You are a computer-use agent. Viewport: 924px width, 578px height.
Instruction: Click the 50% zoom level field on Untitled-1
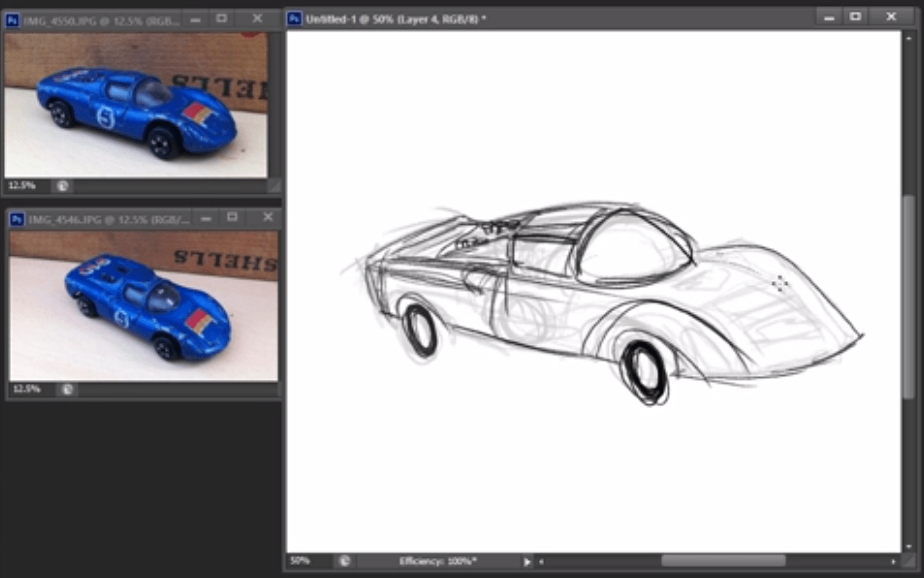coord(300,561)
